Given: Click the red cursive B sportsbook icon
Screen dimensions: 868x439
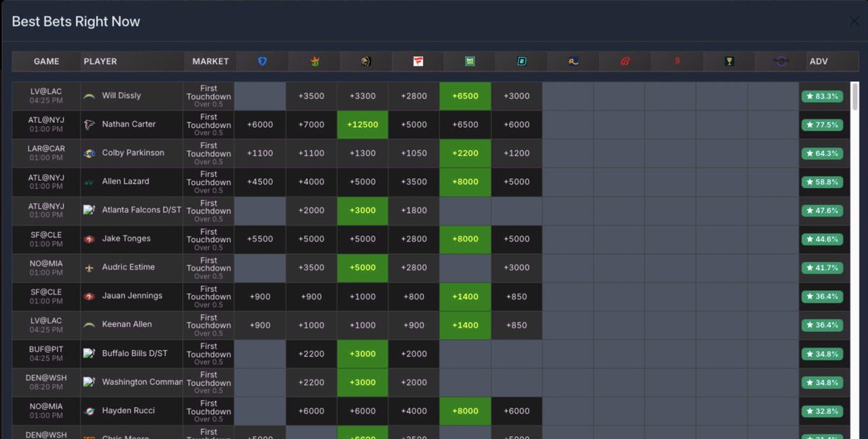Looking at the screenshot, I should pyautogui.click(x=626, y=61).
